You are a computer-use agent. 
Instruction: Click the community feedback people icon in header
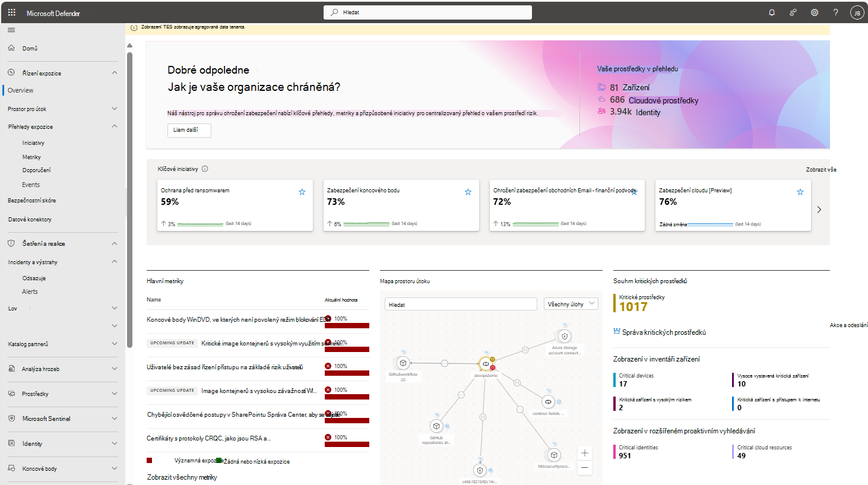coord(793,12)
